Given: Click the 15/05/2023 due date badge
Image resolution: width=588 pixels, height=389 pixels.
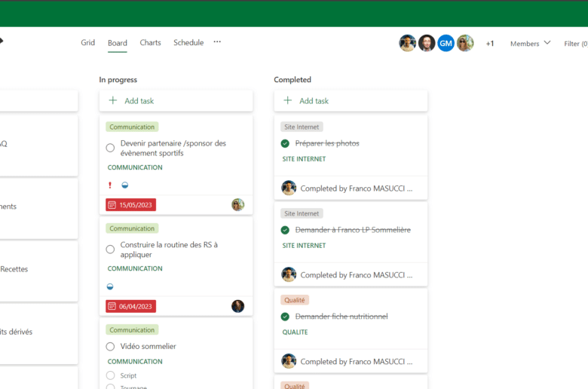Looking at the screenshot, I should coord(131,204).
